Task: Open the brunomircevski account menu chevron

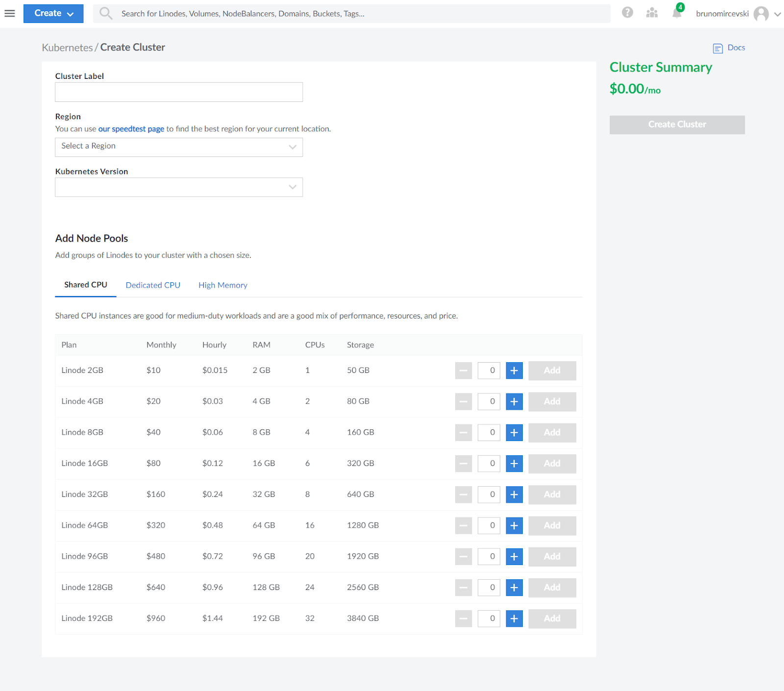Action: click(x=778, y=14)
